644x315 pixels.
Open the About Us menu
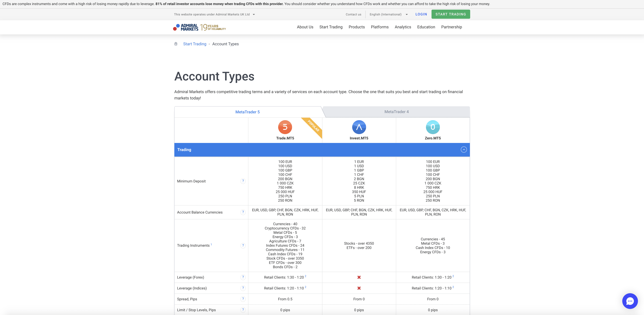pos(305,27)
